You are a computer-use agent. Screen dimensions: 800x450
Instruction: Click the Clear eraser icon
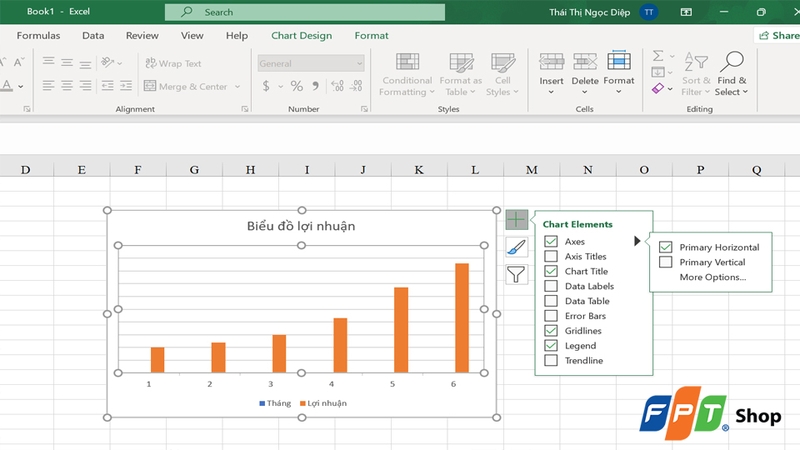pyautogui.click(x=658, y=89)
